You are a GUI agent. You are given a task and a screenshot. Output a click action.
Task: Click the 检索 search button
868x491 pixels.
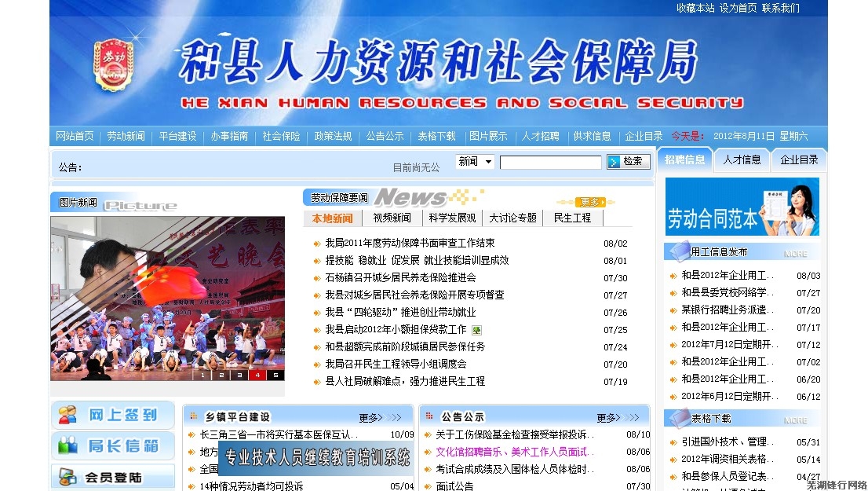(629, 161)
